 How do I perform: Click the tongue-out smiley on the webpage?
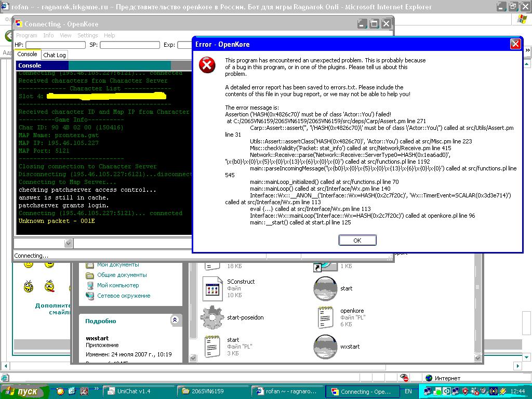pyautogui.click(x=49, y=286)
